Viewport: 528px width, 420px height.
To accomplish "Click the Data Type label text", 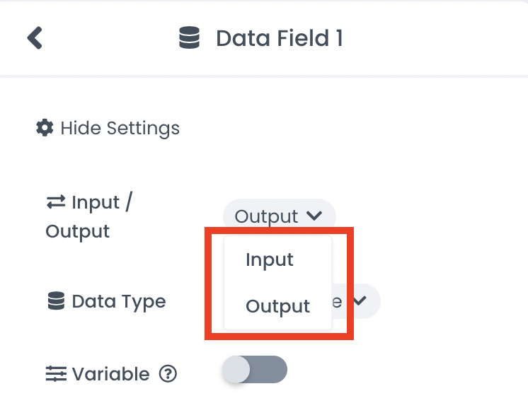I will coord(119,302).
